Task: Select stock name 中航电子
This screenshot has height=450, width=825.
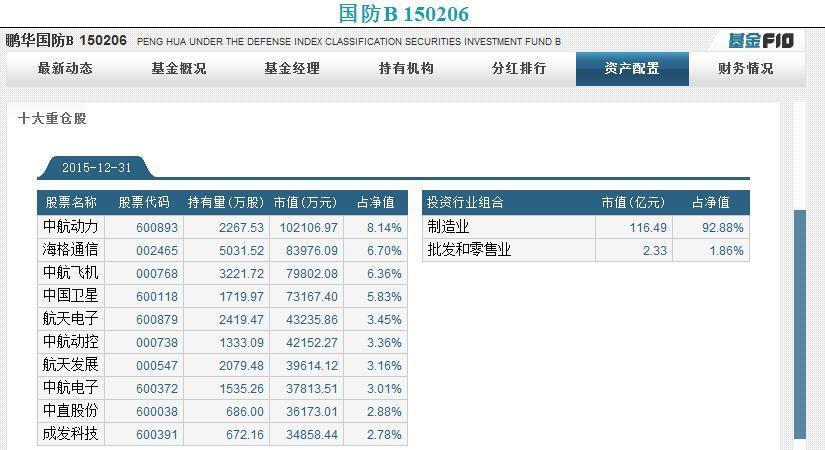Action: click(71, 387)
